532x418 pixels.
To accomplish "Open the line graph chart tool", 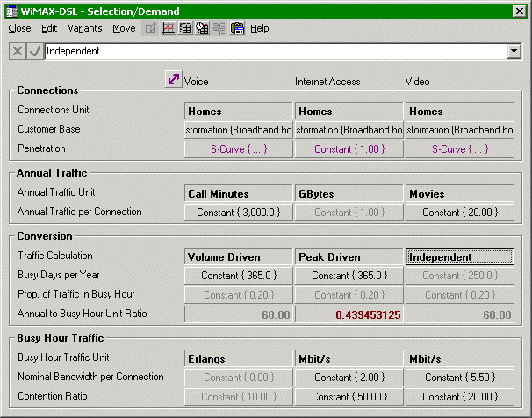I will coord(169,28).
